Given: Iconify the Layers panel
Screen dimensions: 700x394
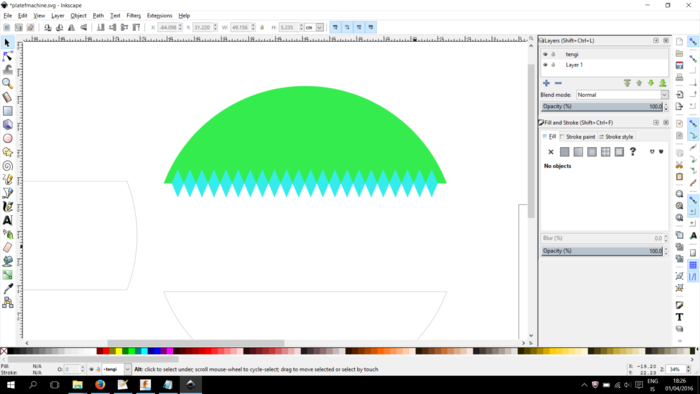Looking at the screenshot, I should (x=656, y=40).
